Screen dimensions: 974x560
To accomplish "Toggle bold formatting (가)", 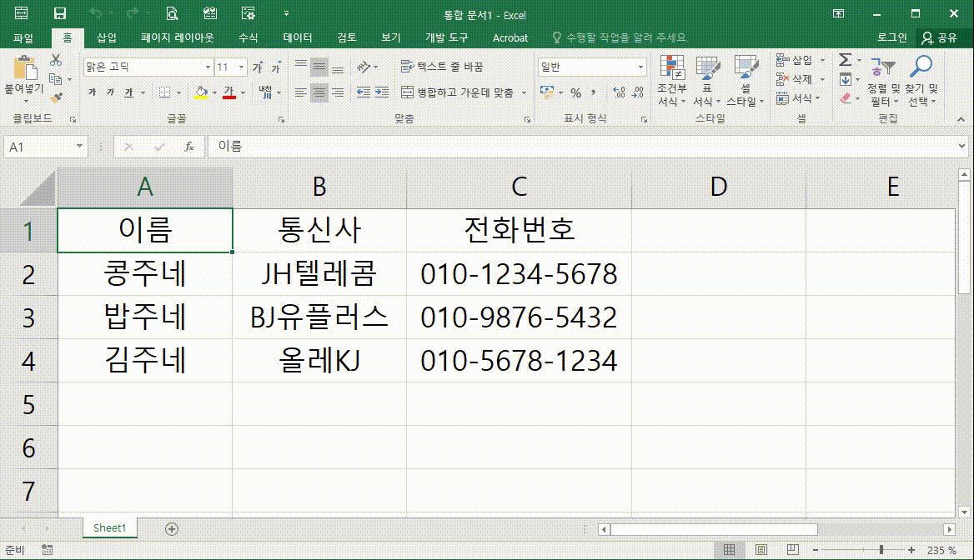I will pos(92,92).
